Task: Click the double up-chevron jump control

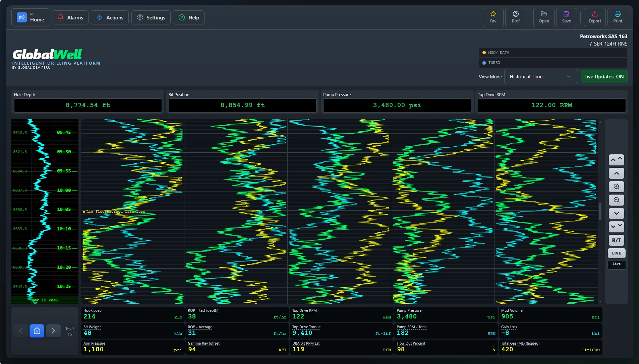Action: pos(616,160)
